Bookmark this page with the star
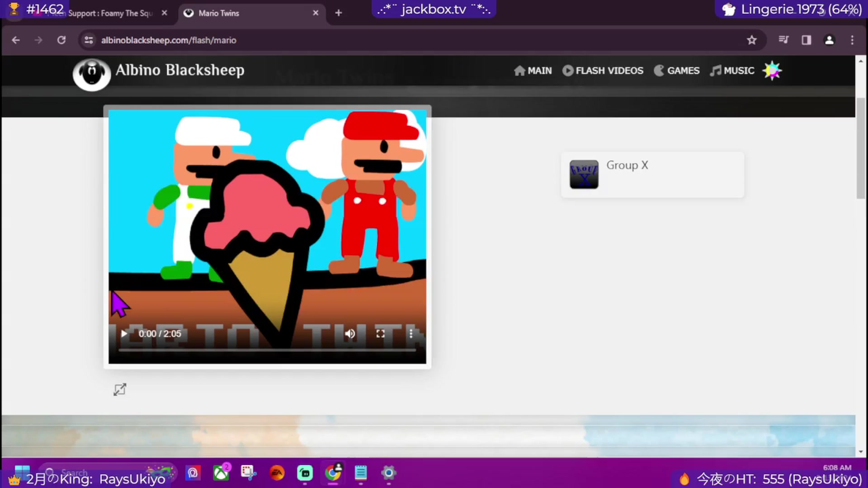 point(752,40)
